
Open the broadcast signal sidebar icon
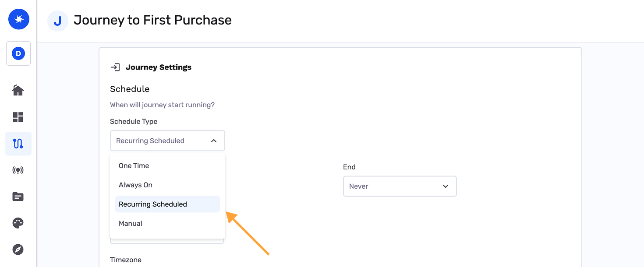[18, 170]
